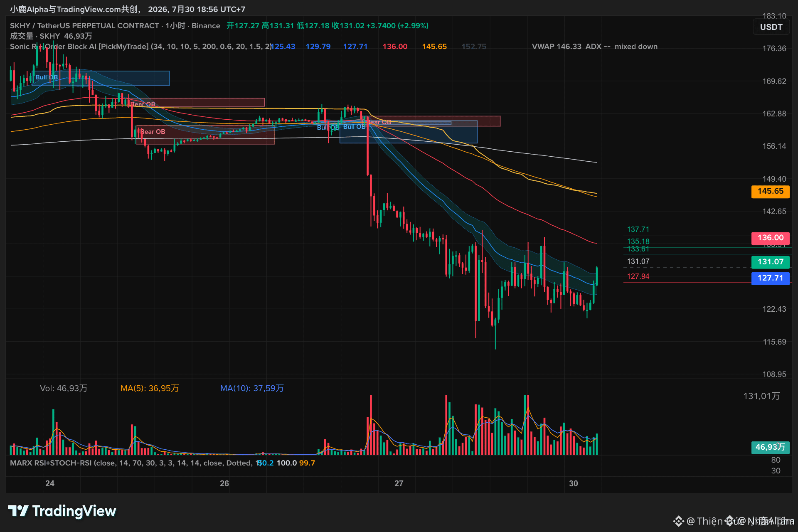798x532 pixels.
Task: Click the 131,01万 volume axis label
Action: click(761, 396)
